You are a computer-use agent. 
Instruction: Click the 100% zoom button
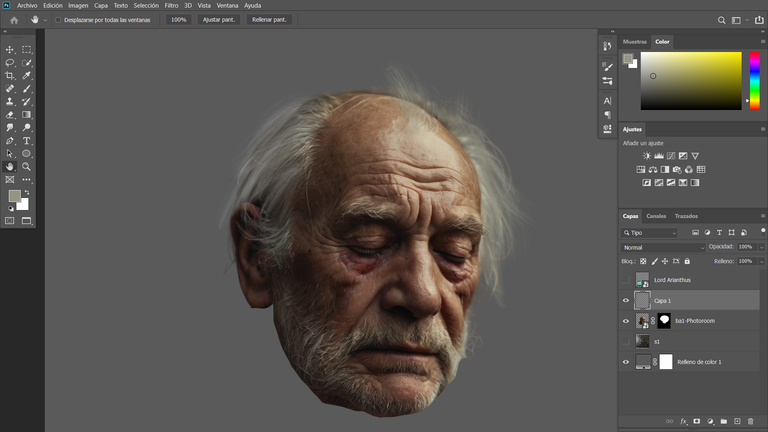178,20
